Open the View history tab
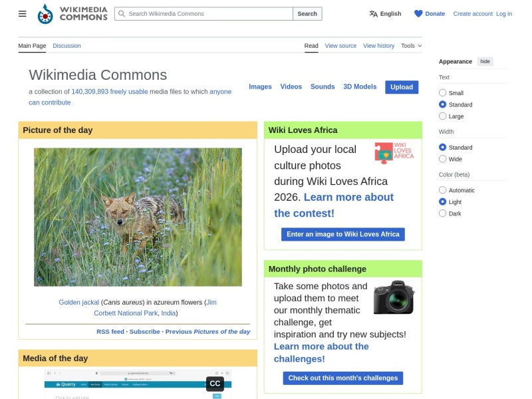Image resolution: width=532 pixels, height=399 pixels. point(378,46)
